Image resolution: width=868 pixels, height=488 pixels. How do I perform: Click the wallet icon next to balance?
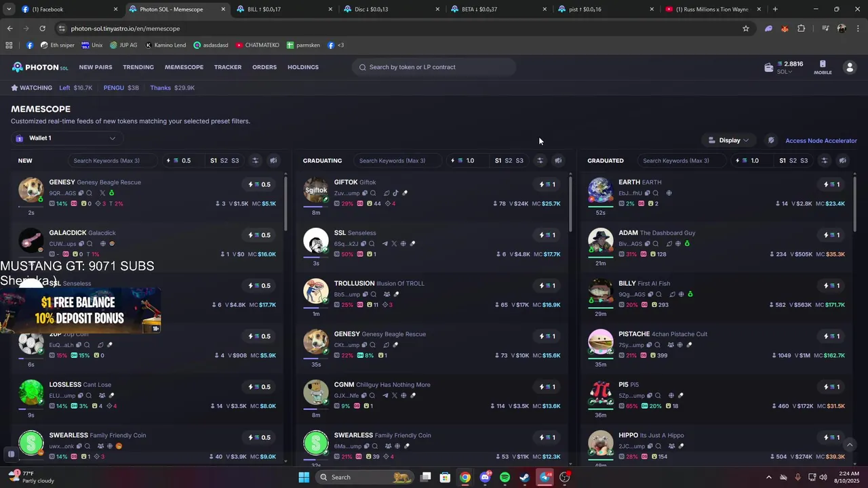pos(768,67)
